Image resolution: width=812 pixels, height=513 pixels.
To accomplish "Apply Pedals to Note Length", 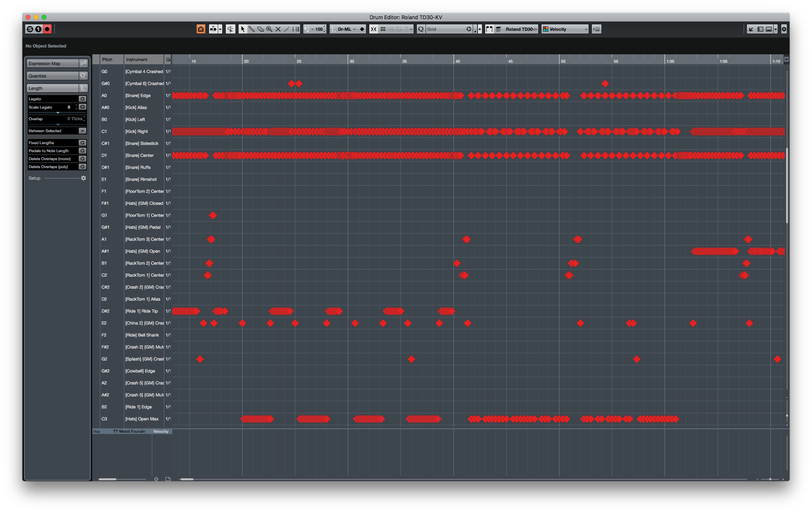I will (x=82, y=151).
